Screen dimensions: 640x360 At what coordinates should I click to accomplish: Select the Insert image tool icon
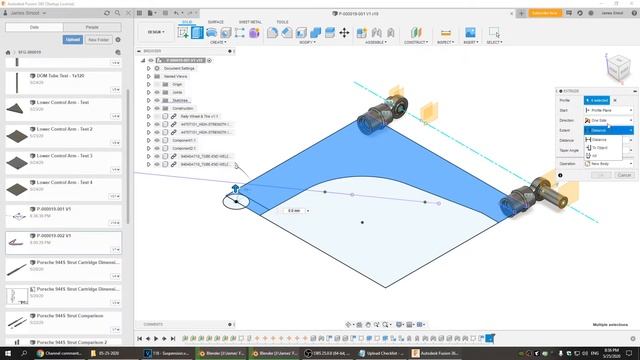click(470, 32)
